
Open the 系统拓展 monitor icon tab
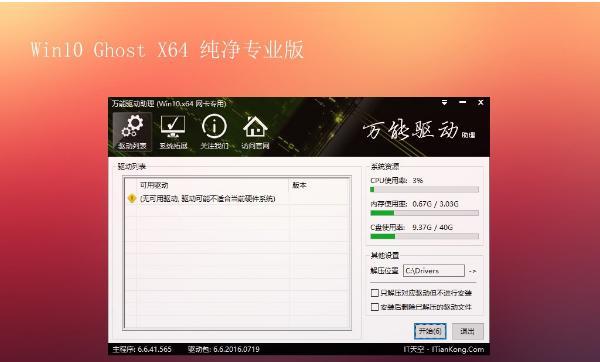click(x=173, y=132)
